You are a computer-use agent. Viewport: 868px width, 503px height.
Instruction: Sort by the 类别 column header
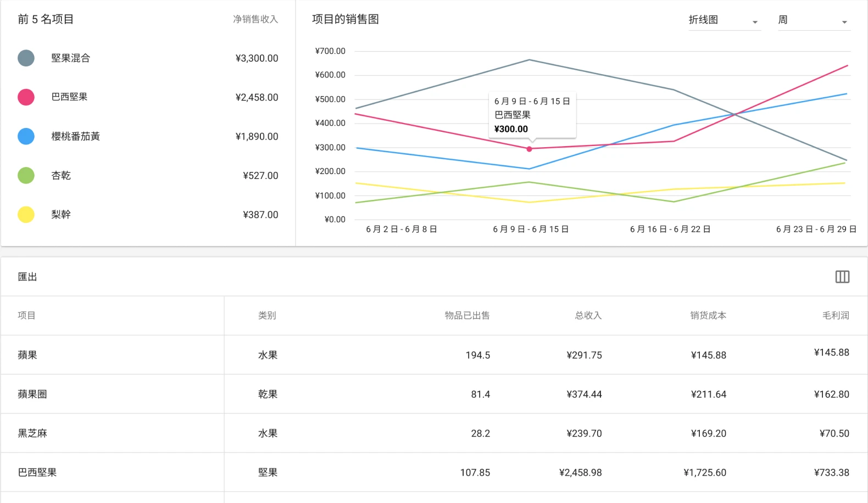(x=267, y=316)
